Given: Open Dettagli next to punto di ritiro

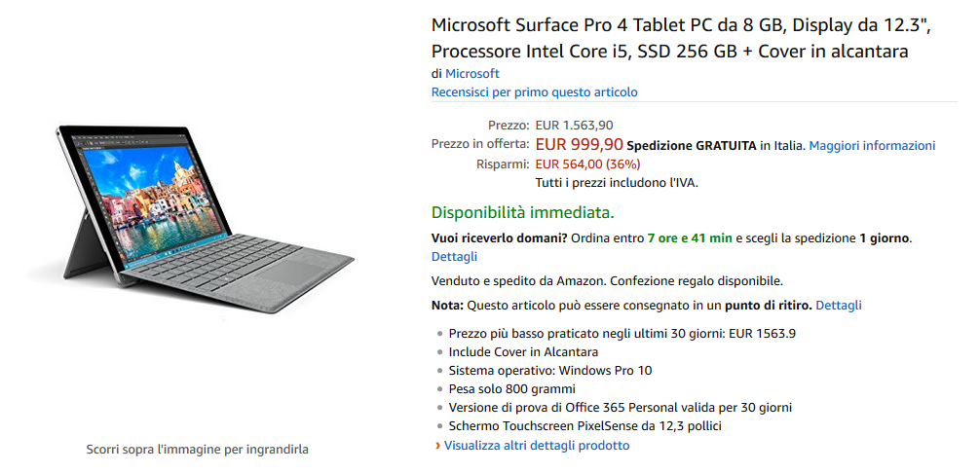Looking at the screenshot, I should [x=839, y=306].
